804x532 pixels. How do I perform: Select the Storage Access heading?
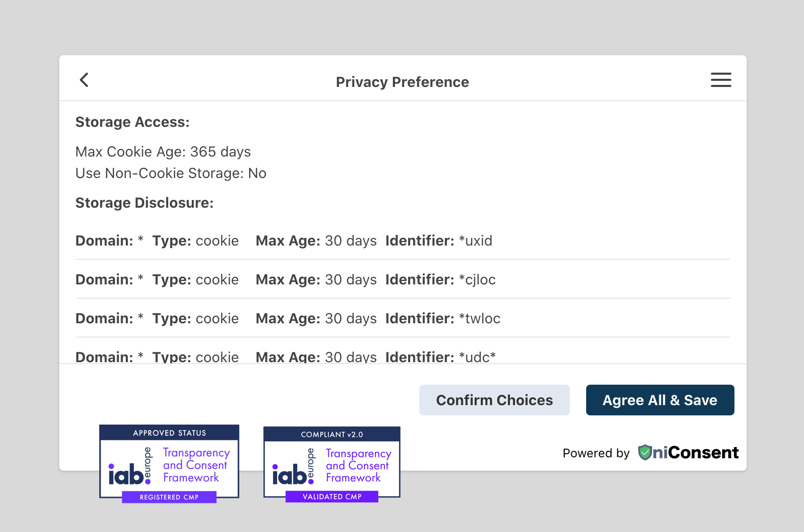(132, 122)
